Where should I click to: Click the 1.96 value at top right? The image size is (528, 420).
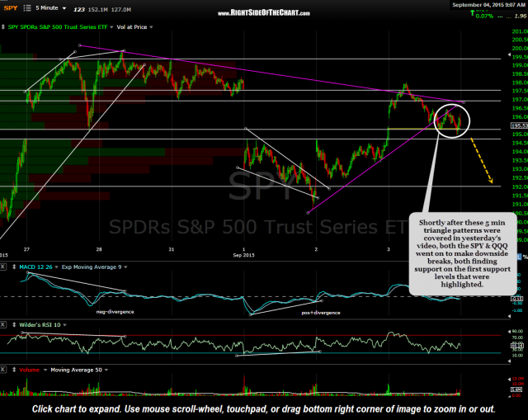click(x=521, y=16)
